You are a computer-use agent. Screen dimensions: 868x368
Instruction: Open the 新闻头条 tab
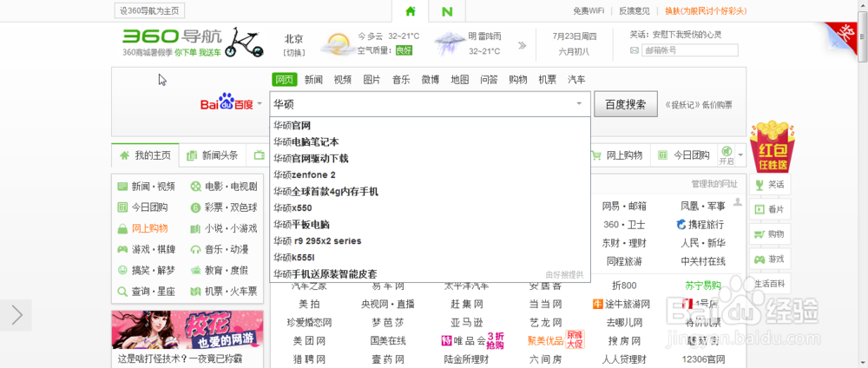point(213,155)
